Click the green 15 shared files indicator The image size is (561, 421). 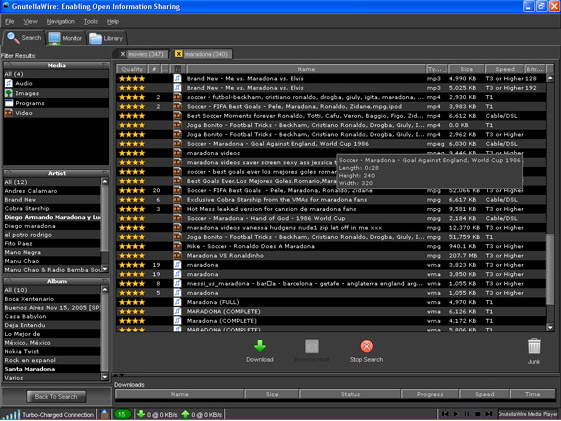122,415
